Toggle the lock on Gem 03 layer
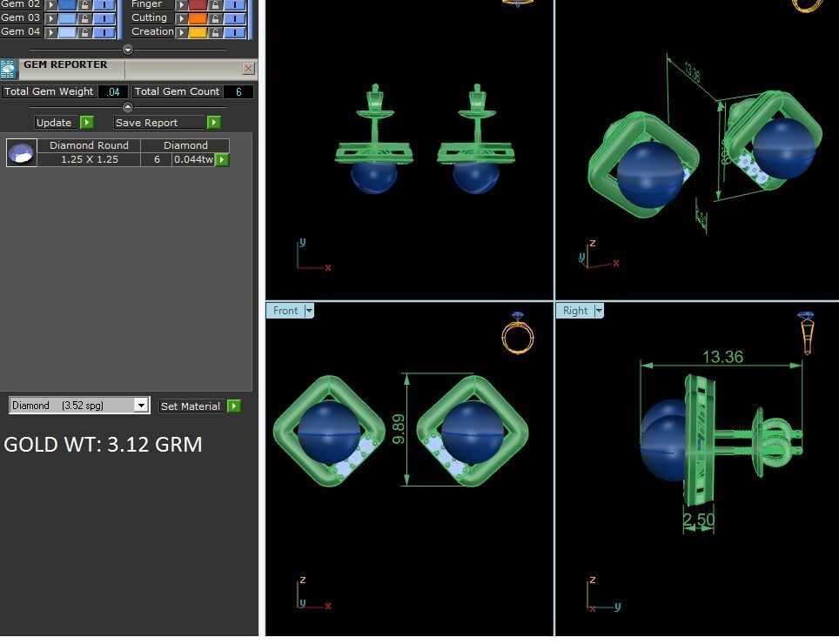The image size is (839, 644). (84, 18)
